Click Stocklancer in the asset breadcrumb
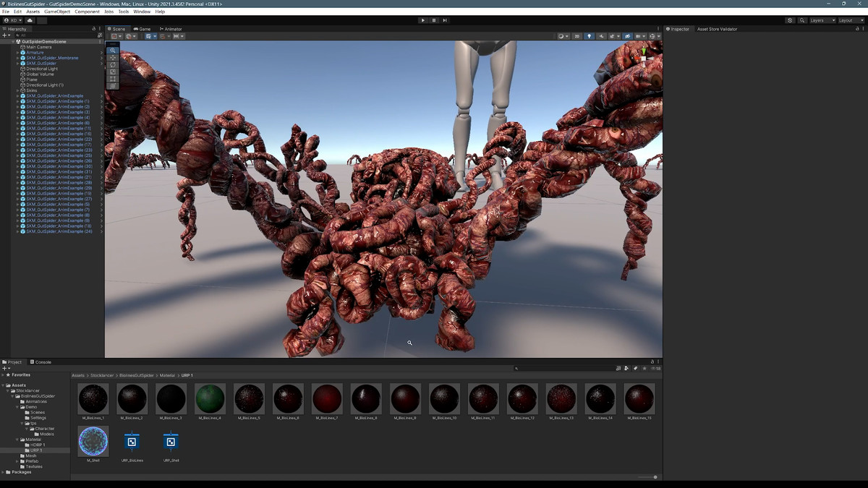868x488 pixels. (x=103, y=376)
